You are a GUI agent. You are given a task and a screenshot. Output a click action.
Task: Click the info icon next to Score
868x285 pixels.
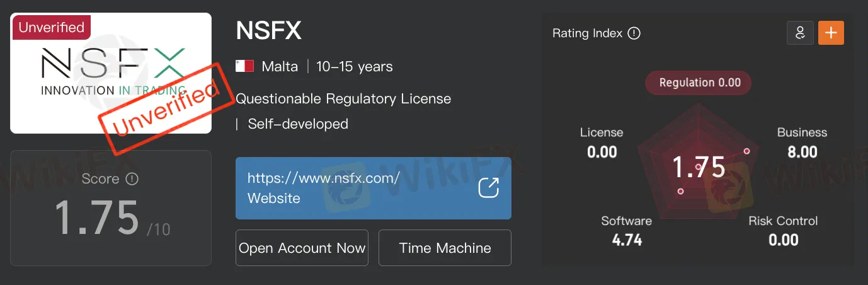132,179
